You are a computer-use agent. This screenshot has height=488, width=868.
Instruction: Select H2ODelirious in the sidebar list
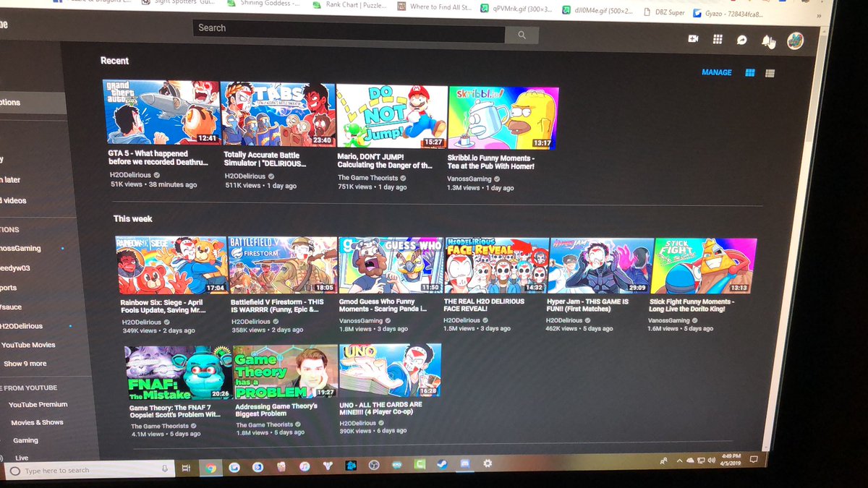tap(22, 326)
